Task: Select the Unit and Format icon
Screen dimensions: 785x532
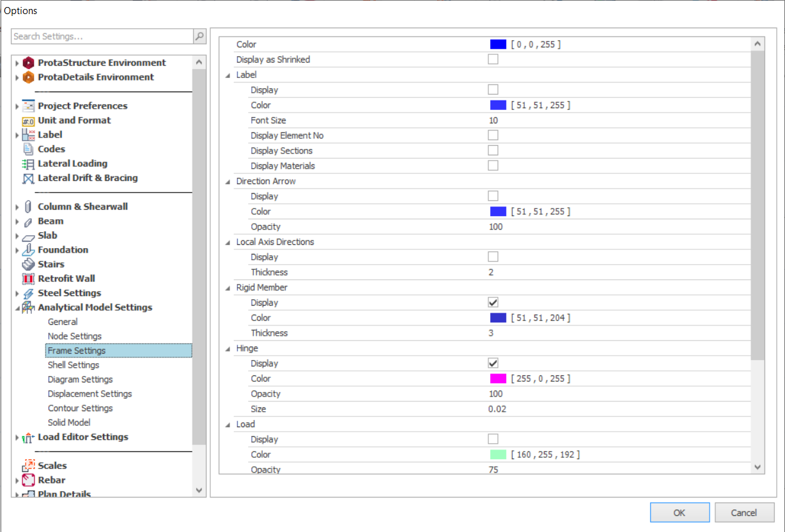Action: tap(28, 120)
